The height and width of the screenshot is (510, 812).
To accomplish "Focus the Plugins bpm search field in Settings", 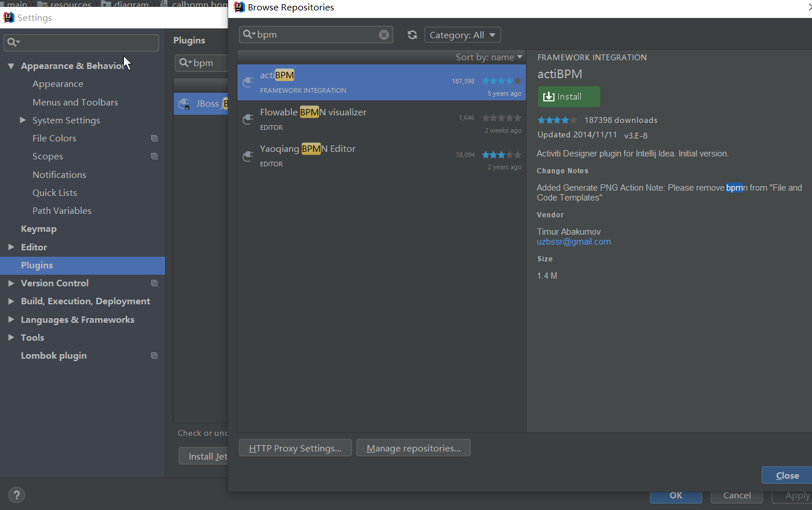I will [x=202, y=63].
